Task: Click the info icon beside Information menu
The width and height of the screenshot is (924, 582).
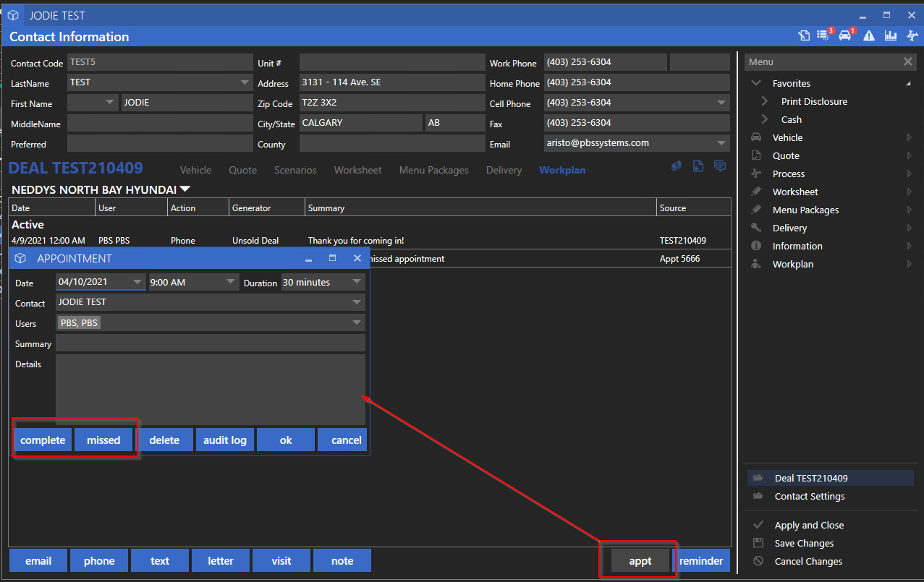Action: point(756,246)
